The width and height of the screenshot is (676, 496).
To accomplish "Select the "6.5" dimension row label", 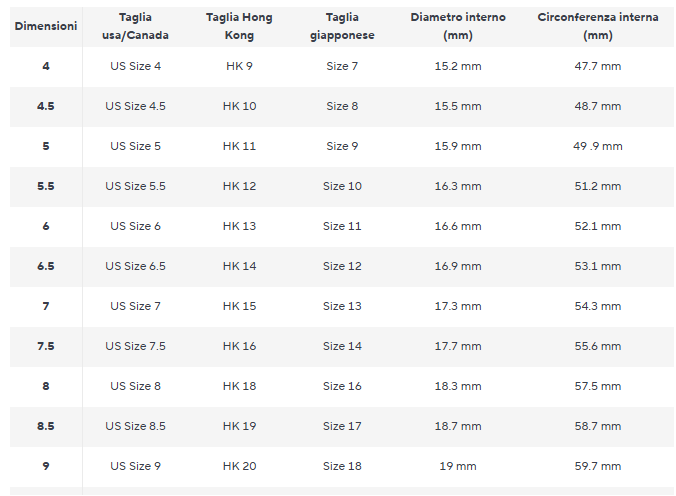I will click(46, 266).
